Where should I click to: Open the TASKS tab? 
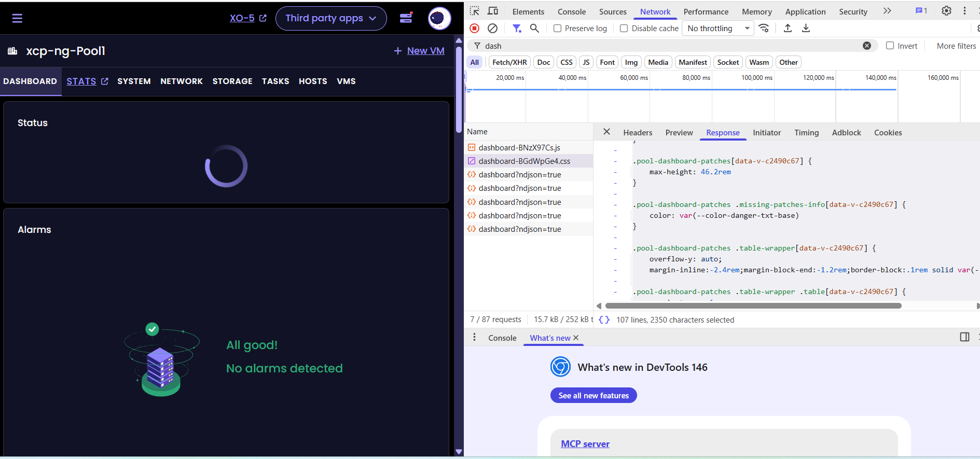[275, 81]
